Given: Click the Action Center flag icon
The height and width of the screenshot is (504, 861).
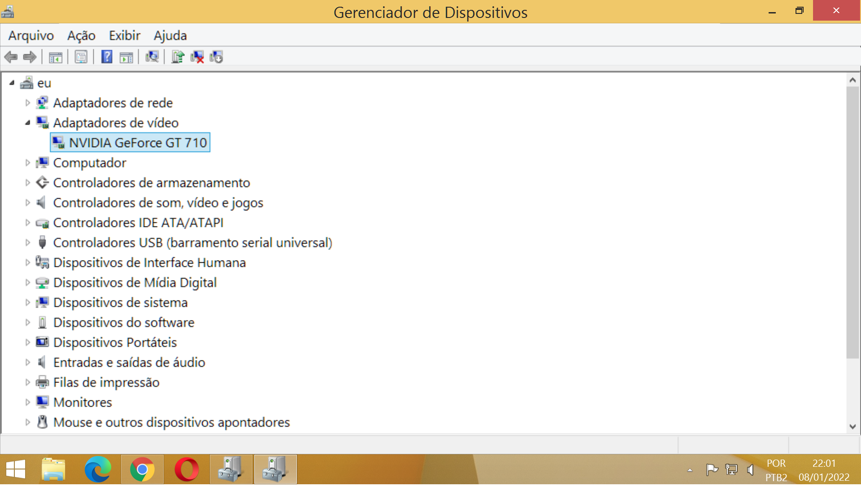Looking at the screenshot, I should tap(712, 470).
